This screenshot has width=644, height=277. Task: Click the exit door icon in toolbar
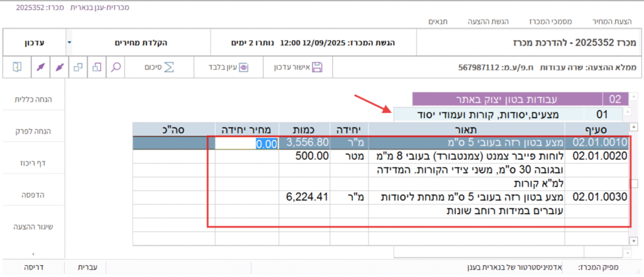(x=17, y=67)
